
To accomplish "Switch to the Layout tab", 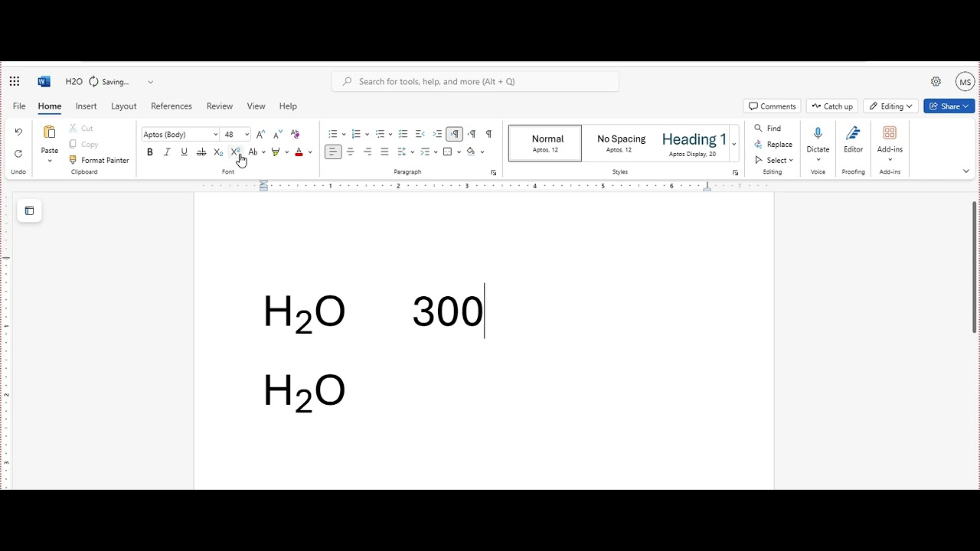I will [x=123, y=106].
